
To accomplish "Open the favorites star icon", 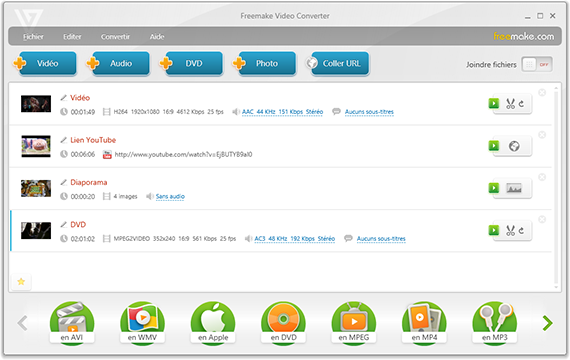I will pyautogui.click(x=21, y=281).
